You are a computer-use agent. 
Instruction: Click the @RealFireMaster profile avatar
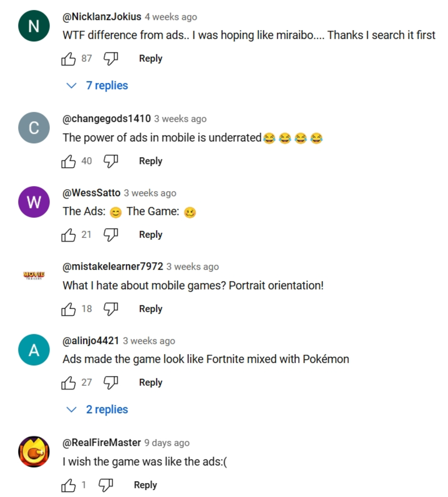click(x=34, y=452)
